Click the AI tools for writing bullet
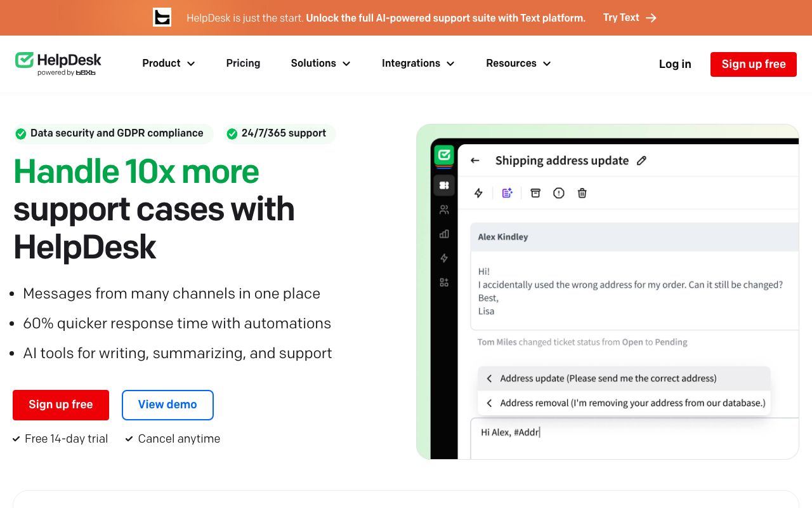Viewport: 812px width, 508px height. (178, 353)
